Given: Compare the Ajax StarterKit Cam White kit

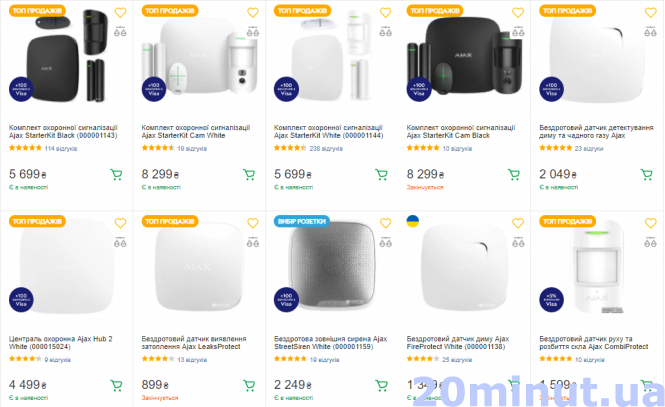Looking at the screenshot, I should (253, 31).
